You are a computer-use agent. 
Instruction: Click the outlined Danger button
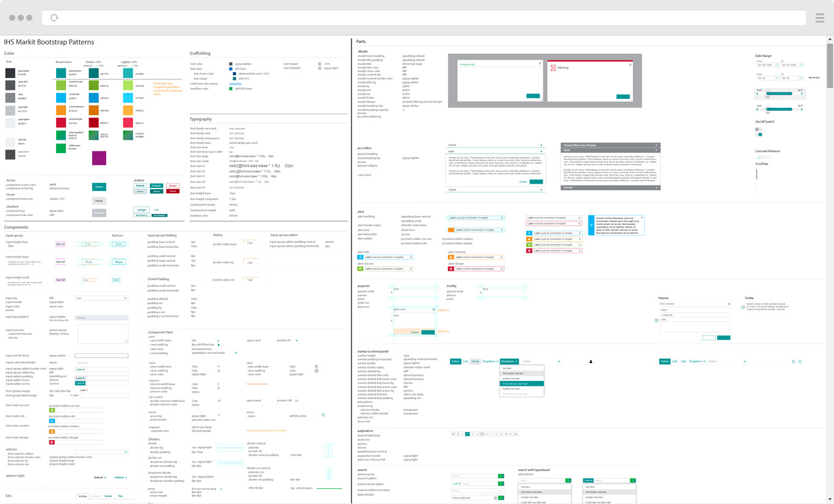[x=173, y=185]
